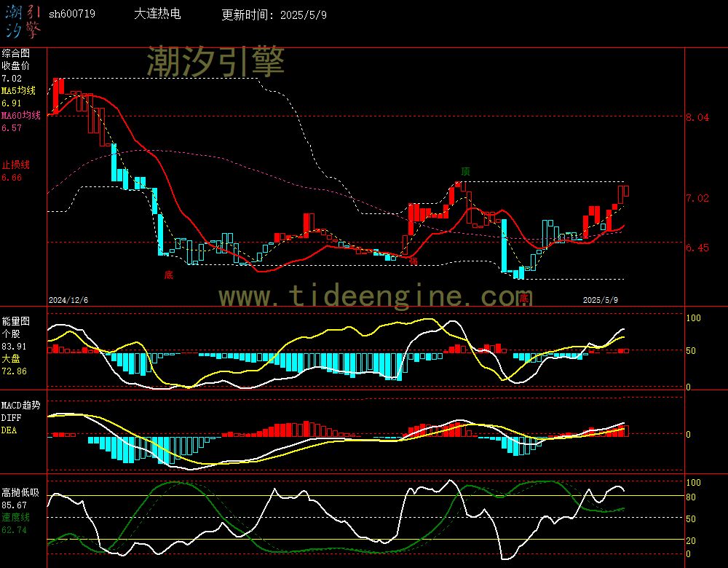The image size is (728, 568).
Task: Click the 80 axis label in 高抛低吸 panel
Action: tap(691, 497)
